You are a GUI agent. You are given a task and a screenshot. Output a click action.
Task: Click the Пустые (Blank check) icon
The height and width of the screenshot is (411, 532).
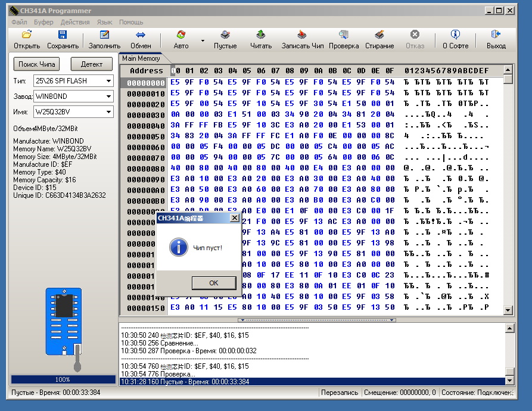click(x=225, y=35)
